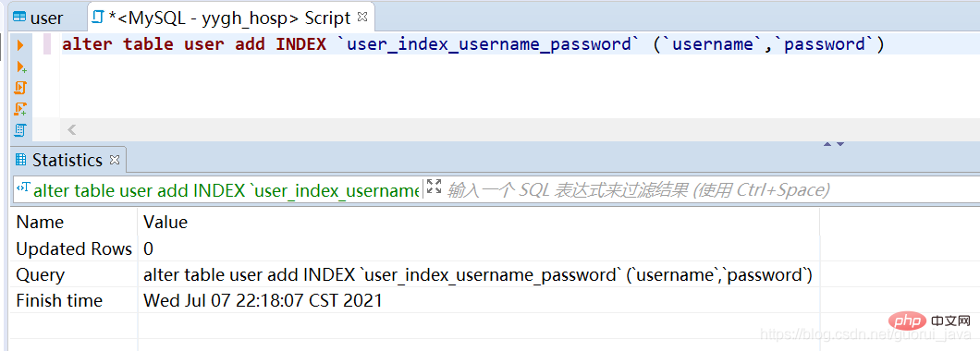This screenshot has width=980, height=351.
Task: Click the value Wed Jul 07 22:18:07 CST 2021
Action: (x=263, y=300)
